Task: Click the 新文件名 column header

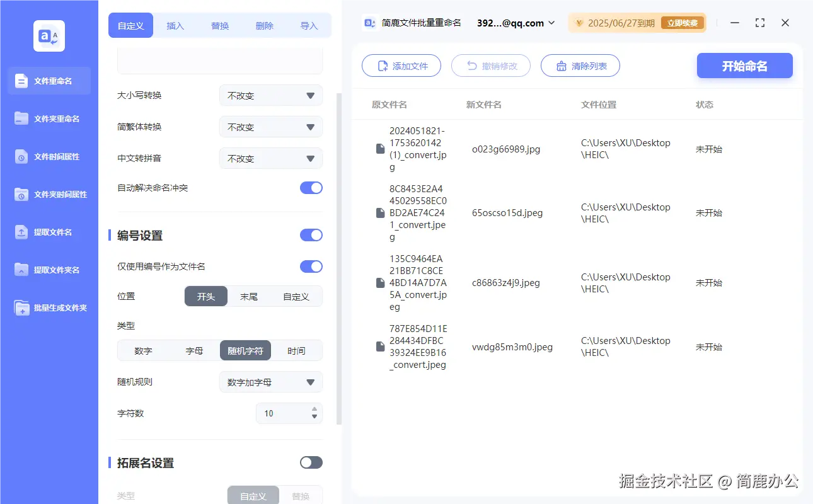Action: (x=484, y=105)
